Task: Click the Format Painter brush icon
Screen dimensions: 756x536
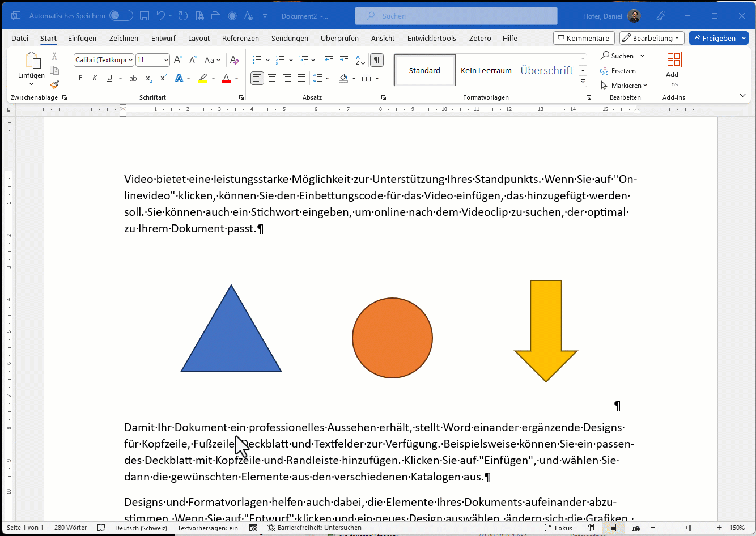Action: [54, 85]
